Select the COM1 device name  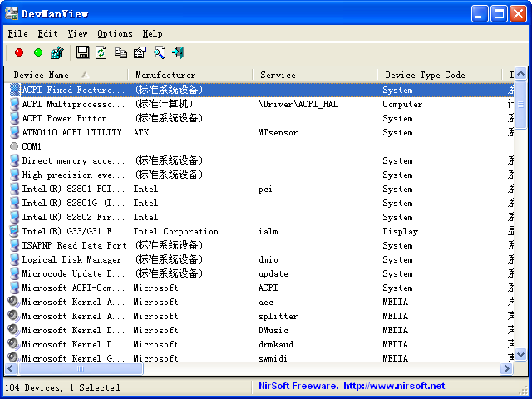(x=32, y=146)
